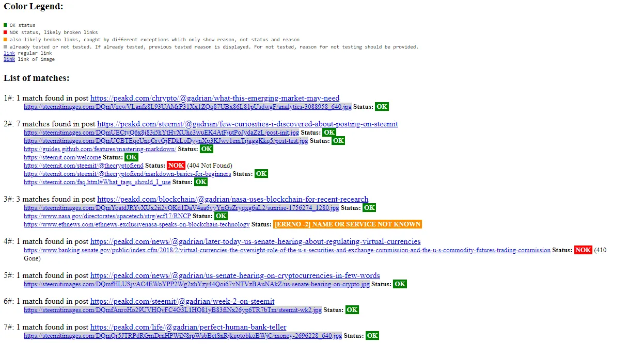Click the OK badge beside post-init.jpg
Image resolution: width=644 pixels, height=344 pixels.
(x=329, y=133)
